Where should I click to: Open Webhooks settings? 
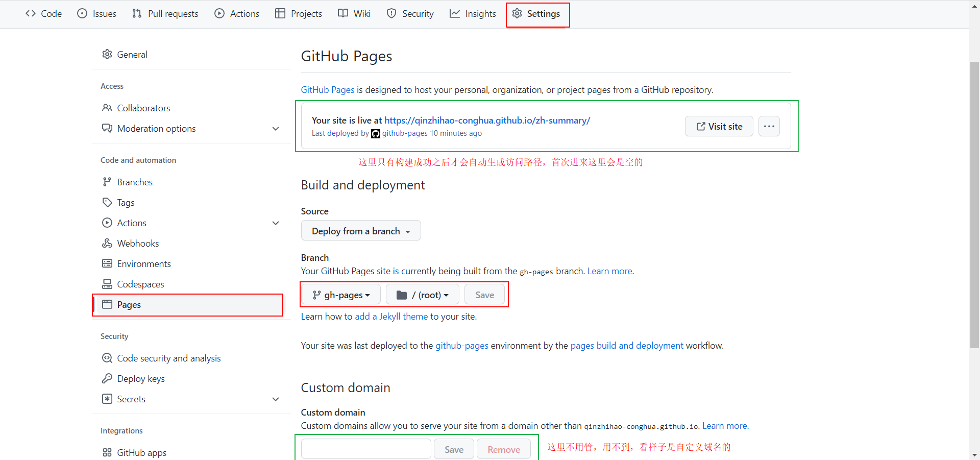coord(191,243)
